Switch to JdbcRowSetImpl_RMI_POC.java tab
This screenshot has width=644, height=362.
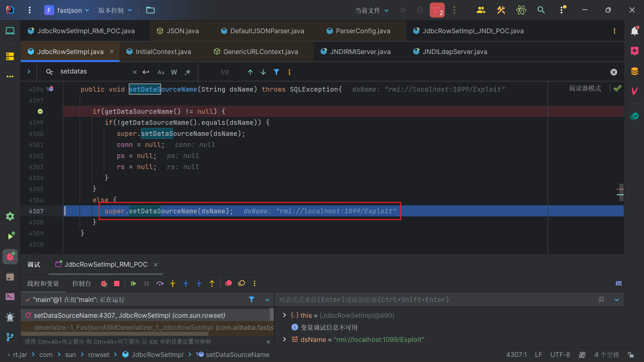point(81,31)
